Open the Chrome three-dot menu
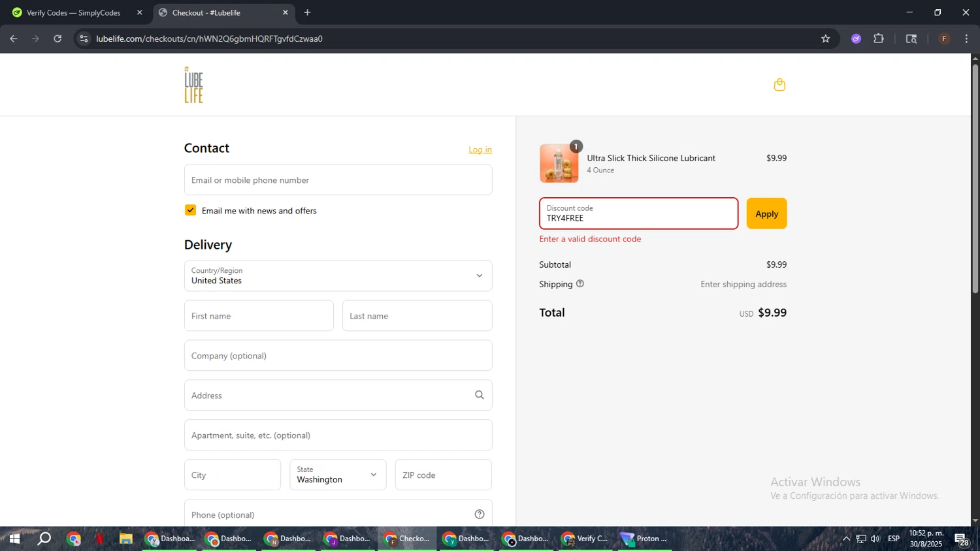 (x=966, y=39)
